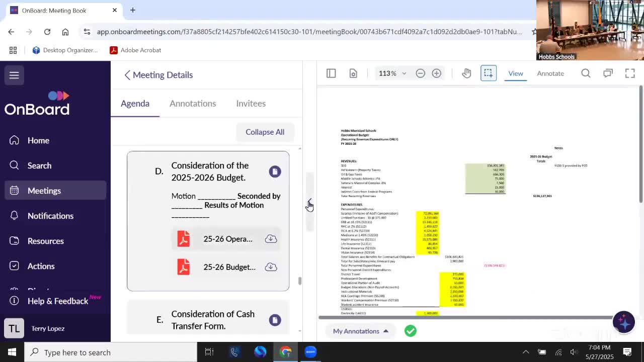The width and height of the screenshot is (644, 362).
Task: Expand the My Annotations dropdown
Action: (x=361, y=331)
